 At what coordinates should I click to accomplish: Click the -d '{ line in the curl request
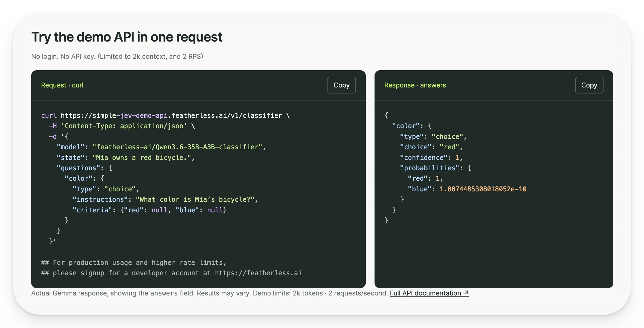coord(59,136)
